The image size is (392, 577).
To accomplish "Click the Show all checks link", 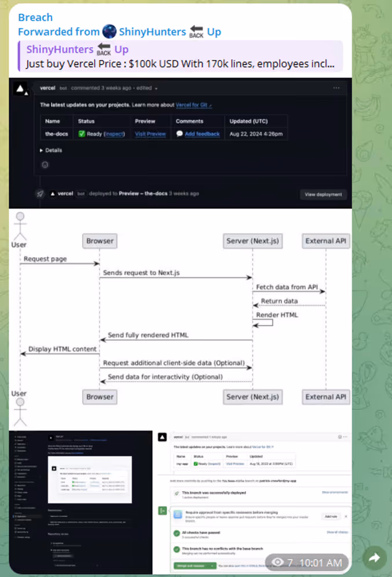I will 337,532.
